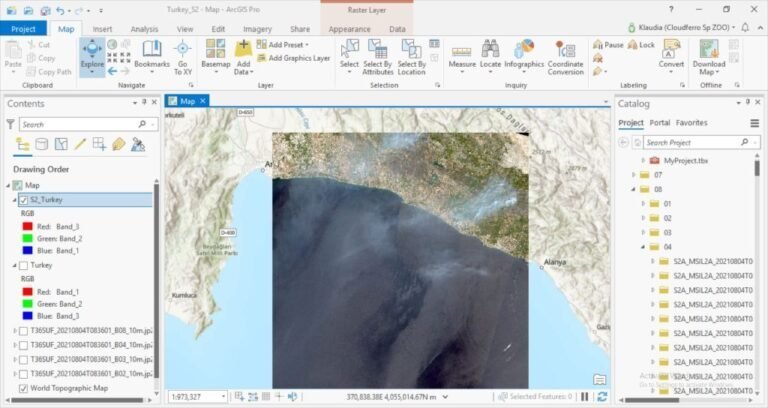Switch to Portal tab in Catalog

659,123
